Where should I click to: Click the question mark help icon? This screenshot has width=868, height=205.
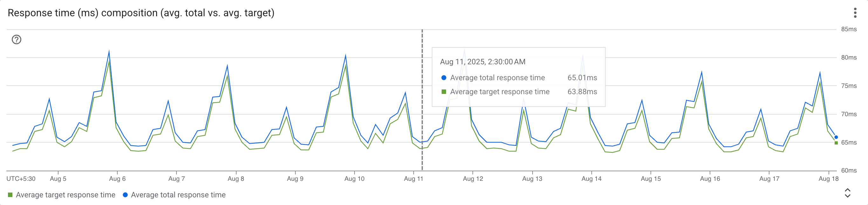[x=17, y=40]
